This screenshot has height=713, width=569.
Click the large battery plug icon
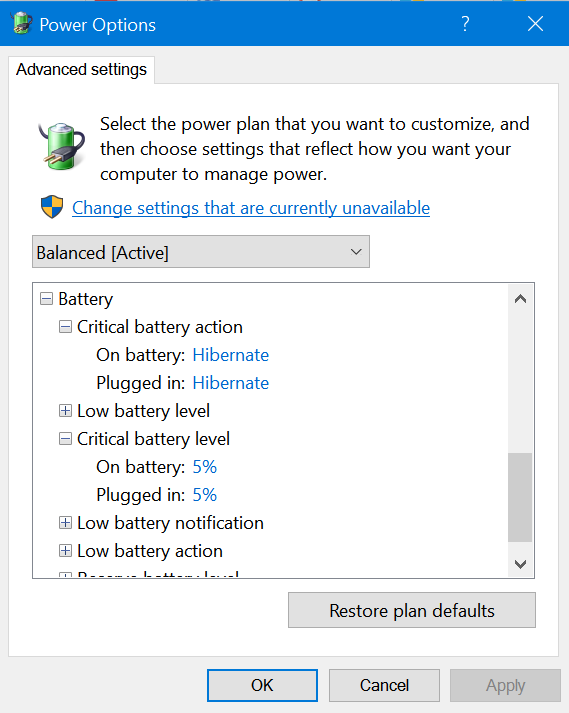[x=61, y=146]
